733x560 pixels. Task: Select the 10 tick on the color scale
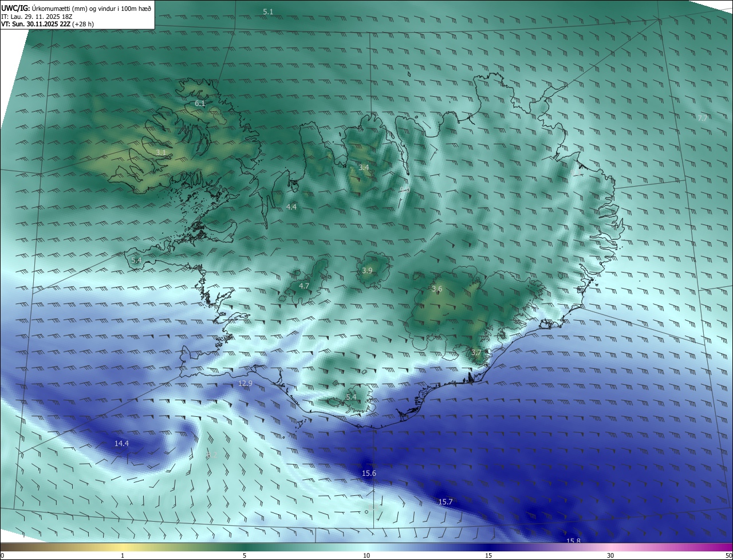(366, 555)
